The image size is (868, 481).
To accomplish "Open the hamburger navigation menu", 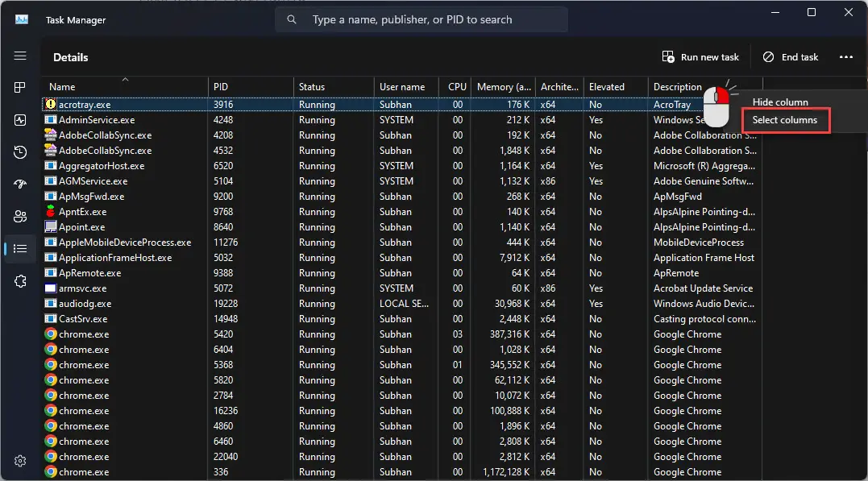I will point(20,56).
